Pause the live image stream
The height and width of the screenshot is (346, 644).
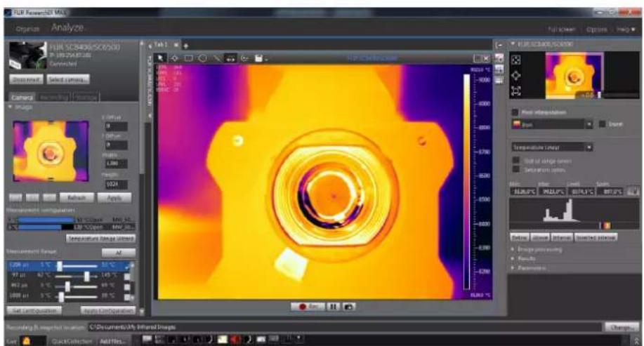[x=334, y=307]
